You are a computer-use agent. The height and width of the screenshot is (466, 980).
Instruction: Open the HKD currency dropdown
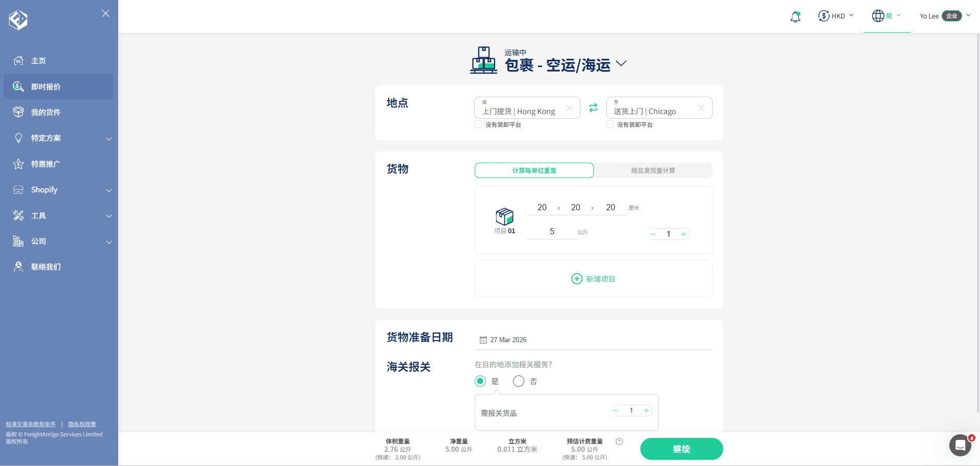point(836,16)
